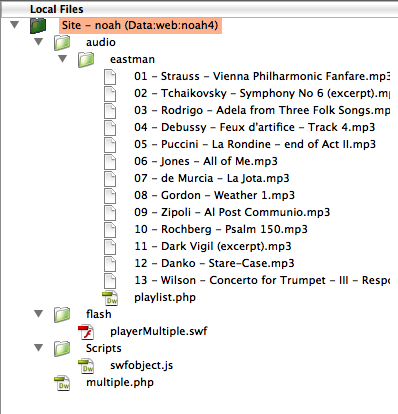The height and width of the screenshot is (414, 398).
Task: Click the Scripts folder icon
Action: [x=62, y=349]
